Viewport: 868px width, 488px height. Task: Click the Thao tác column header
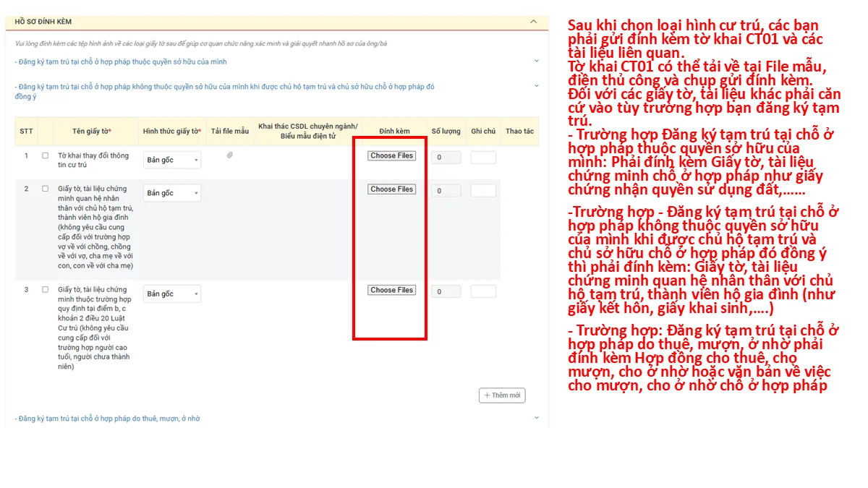[x=519, y=131]
